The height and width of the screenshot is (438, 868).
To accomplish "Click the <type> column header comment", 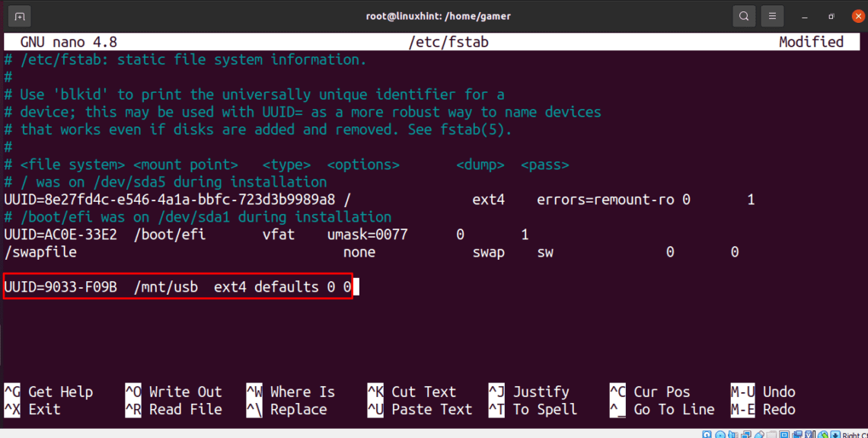I will tap(287, 165).
